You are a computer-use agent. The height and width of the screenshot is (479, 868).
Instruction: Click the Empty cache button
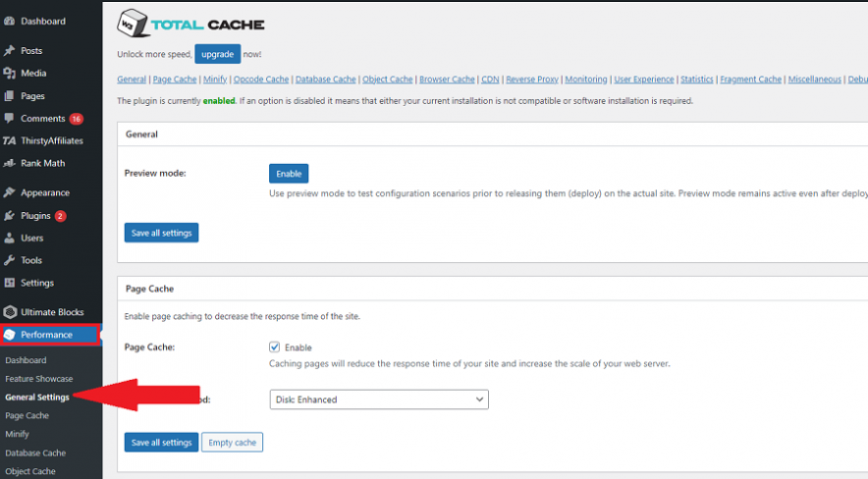click(x=232, y=443)
